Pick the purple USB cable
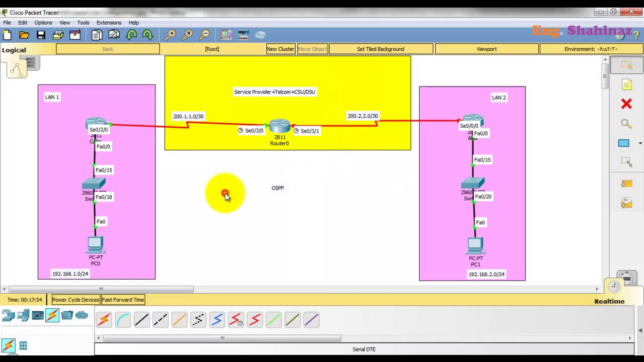 (x=311, y=320)
